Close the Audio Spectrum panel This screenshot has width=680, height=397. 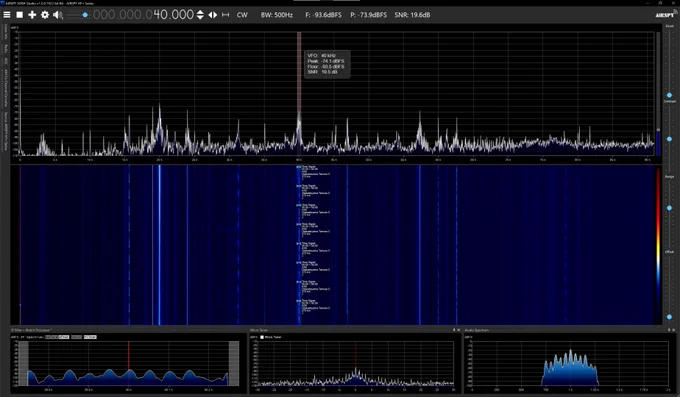(x=673, y=330)
